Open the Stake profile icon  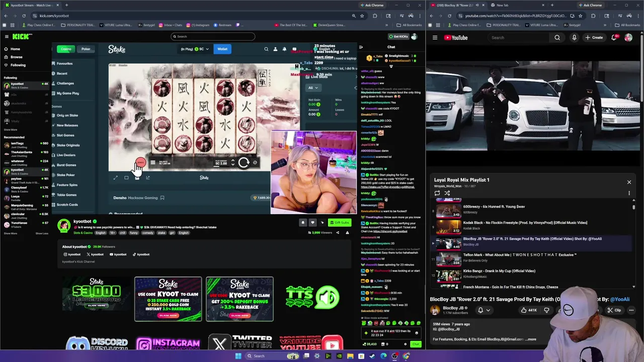pos(275,49)
